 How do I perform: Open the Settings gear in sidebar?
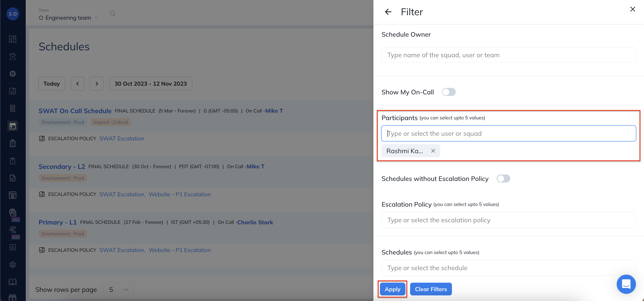[13, 265]
